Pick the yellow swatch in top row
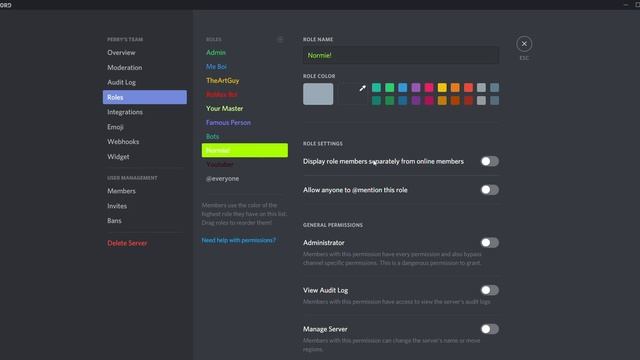This screenshot has width=640, height=360. (x=442, y=87)
